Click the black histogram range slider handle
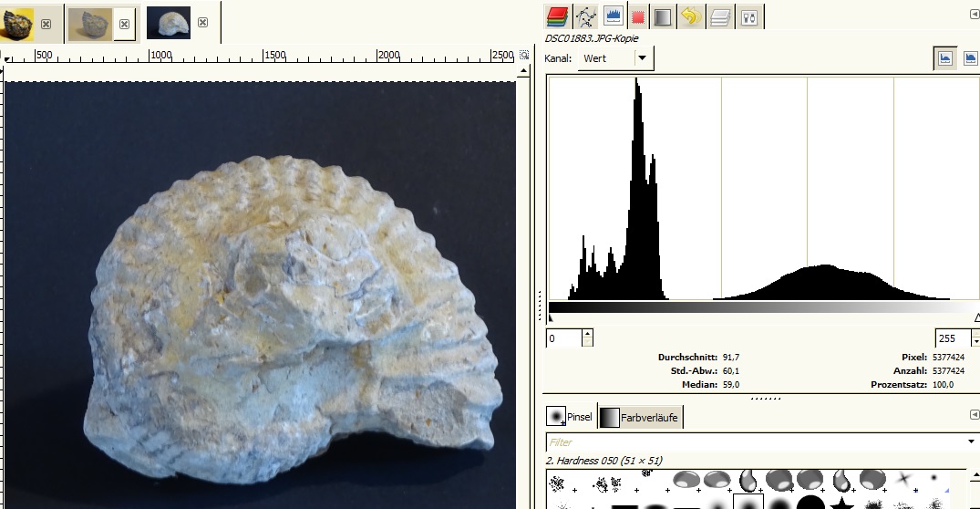 click(x=550, y=317)
